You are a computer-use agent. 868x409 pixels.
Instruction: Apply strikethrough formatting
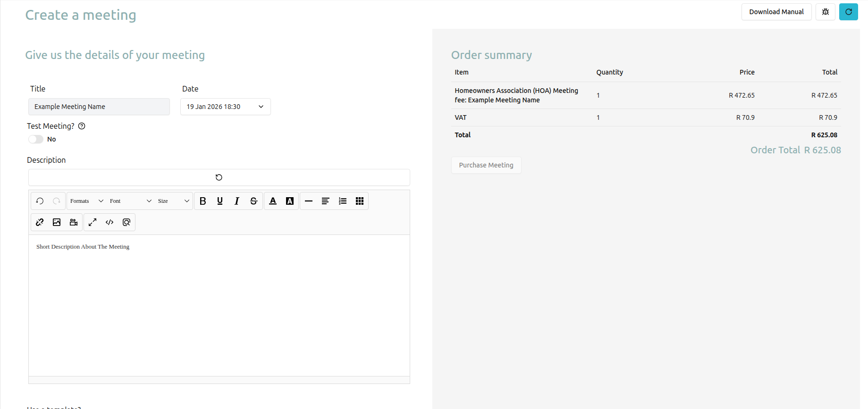coord(253,201)
